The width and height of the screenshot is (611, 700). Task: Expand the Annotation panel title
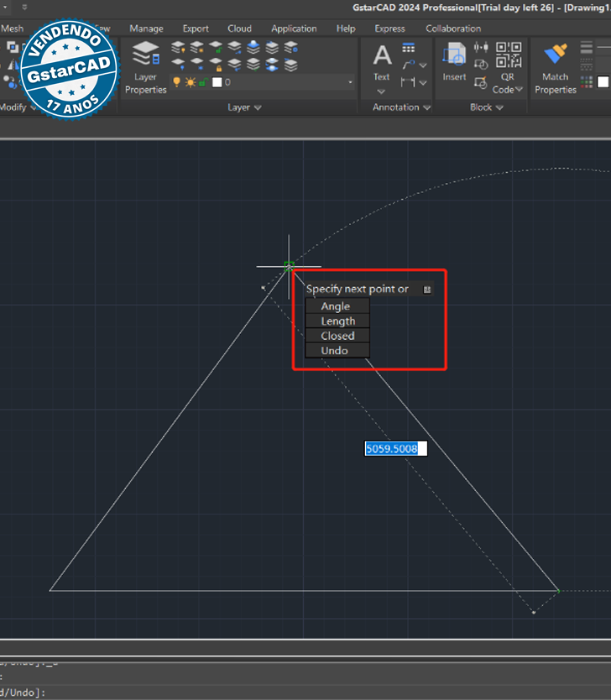pyautogui.click(x=402, y=107)
